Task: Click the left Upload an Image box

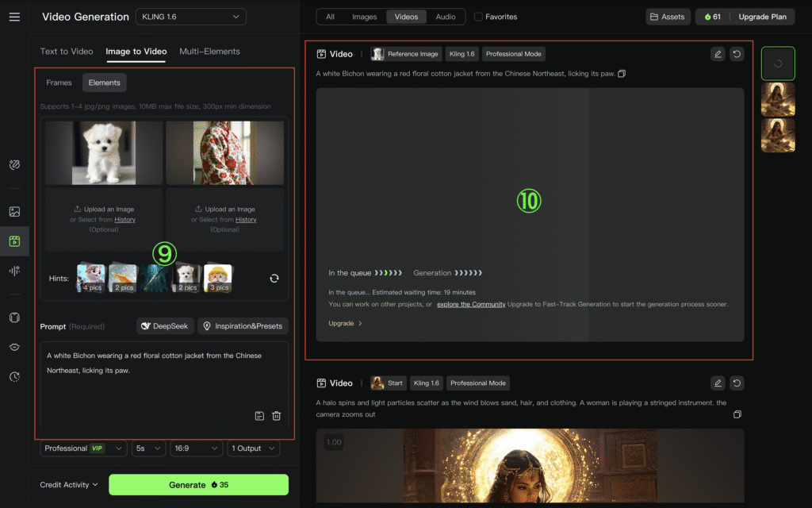Action: 104,220
